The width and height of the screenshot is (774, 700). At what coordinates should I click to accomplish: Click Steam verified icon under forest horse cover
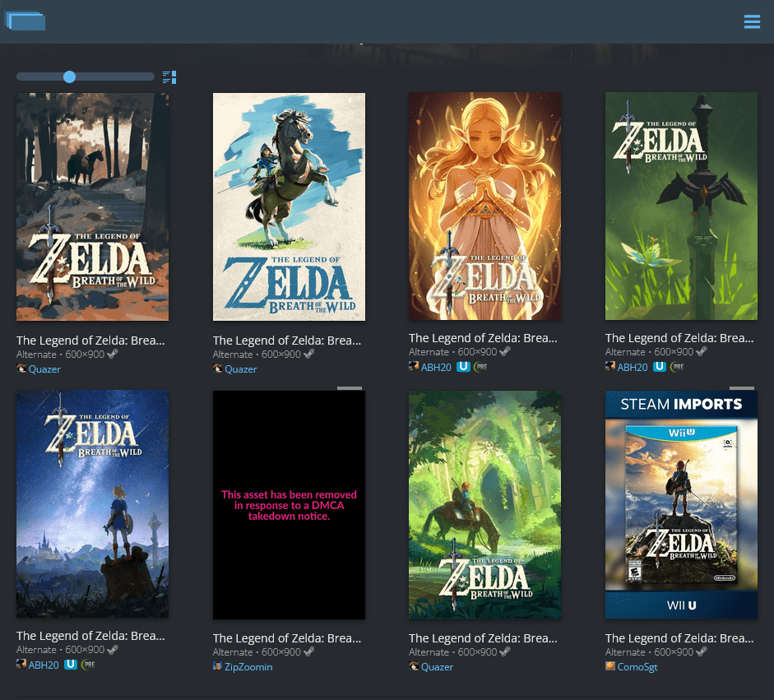(x=113, y=354)
